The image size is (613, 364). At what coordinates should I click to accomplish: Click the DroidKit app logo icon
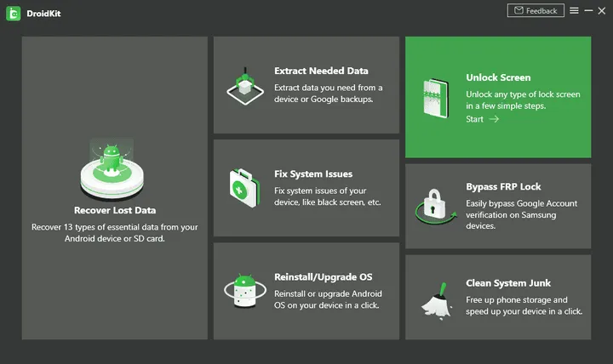point(13,13)
